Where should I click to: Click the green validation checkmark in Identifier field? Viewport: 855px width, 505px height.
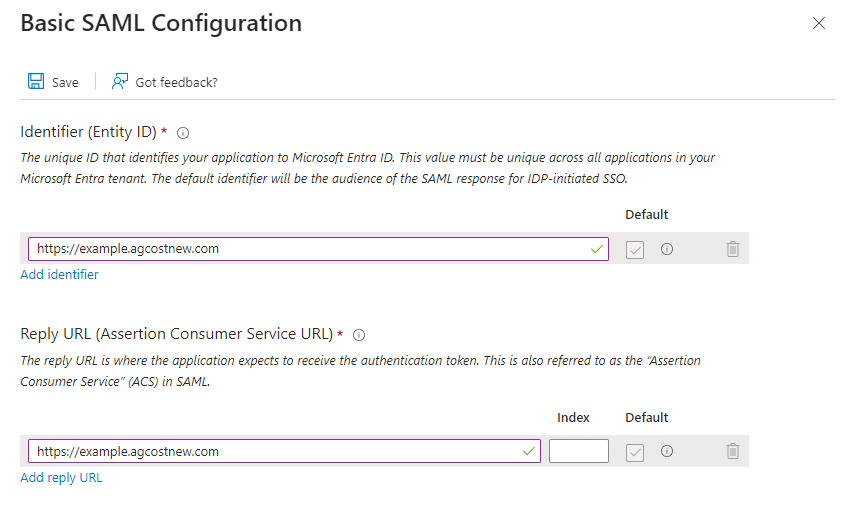597,249
